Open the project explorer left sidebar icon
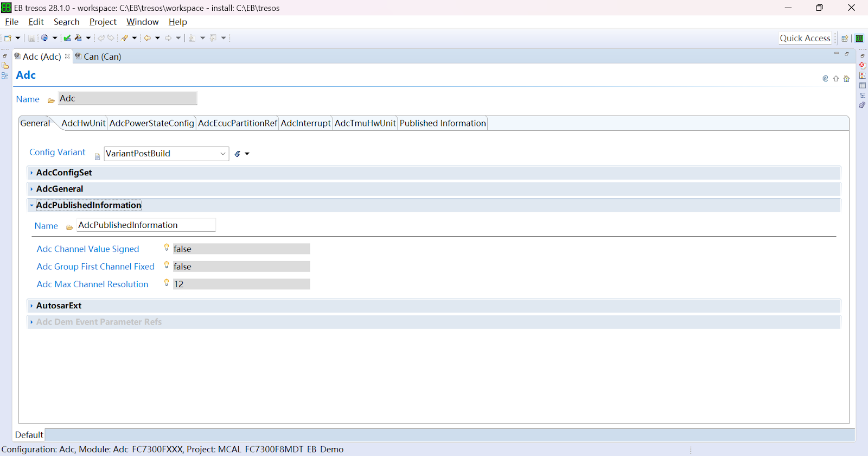Screen dimensions: 868x456 [5, 66]
